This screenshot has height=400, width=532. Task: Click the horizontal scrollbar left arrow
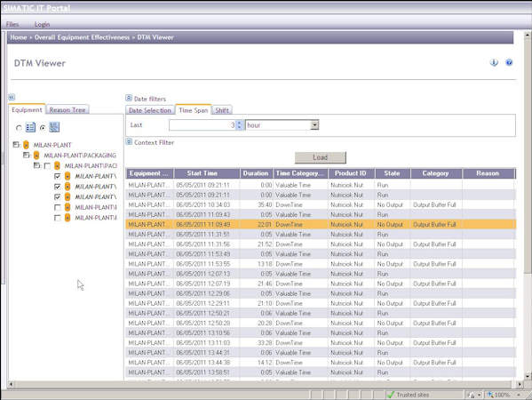(12, 384)
